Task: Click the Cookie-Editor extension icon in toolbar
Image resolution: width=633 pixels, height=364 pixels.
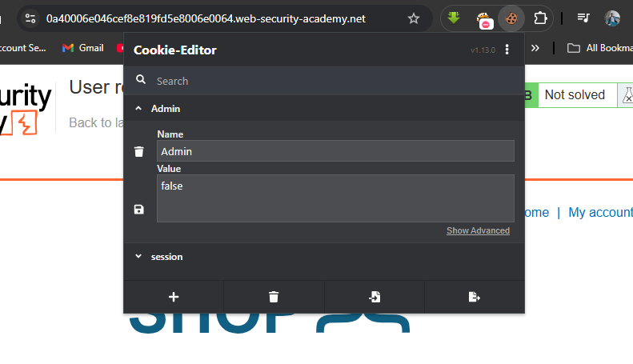Action: point(511,18)
